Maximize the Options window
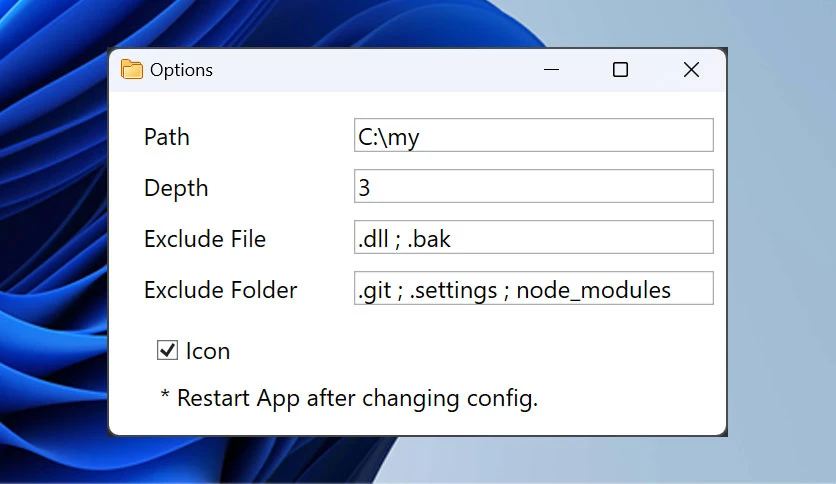This screenshot has width=836, height=484. [x=620, y=70]
